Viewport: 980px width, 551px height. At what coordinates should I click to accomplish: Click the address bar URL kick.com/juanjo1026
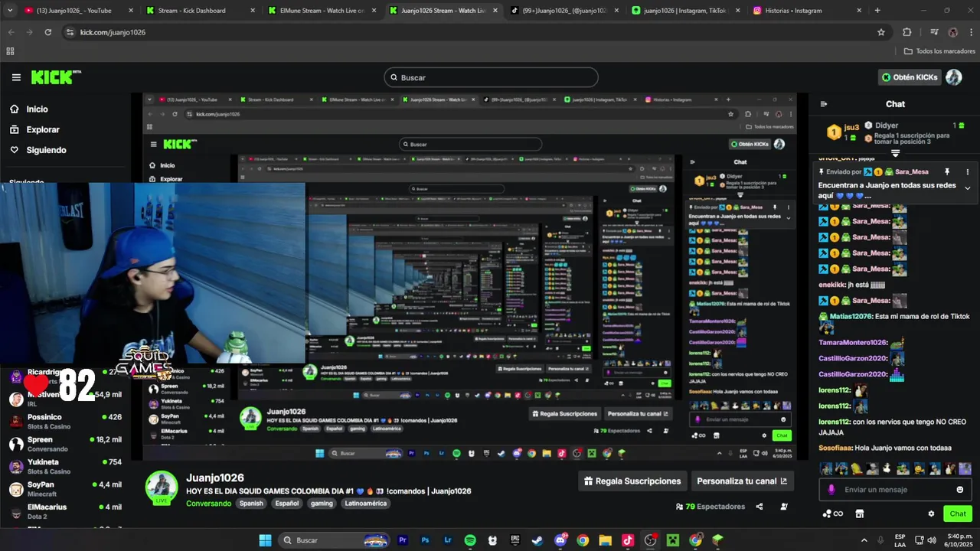[x=113, y=32]
